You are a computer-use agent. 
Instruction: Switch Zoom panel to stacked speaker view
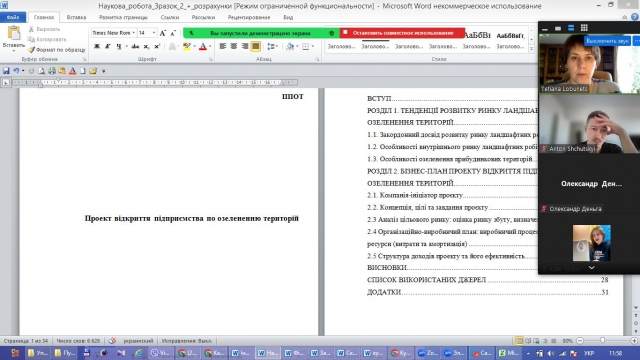(x=571, y=28)
